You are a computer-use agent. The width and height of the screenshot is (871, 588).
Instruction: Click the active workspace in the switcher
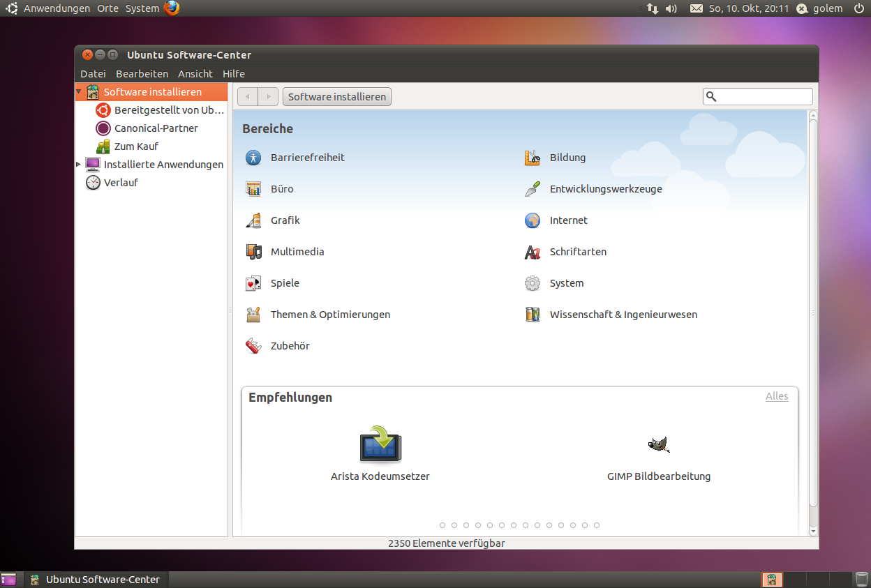772,580
